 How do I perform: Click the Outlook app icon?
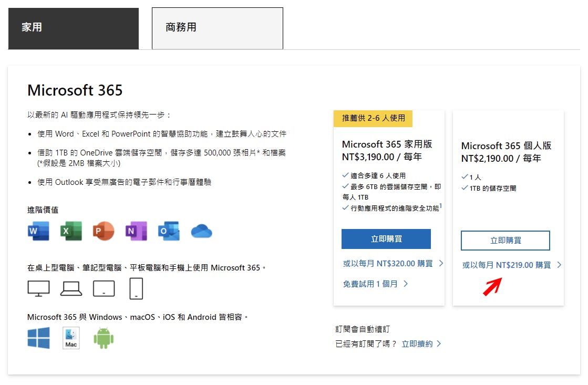pyautogui.click(x=169, y=231)
